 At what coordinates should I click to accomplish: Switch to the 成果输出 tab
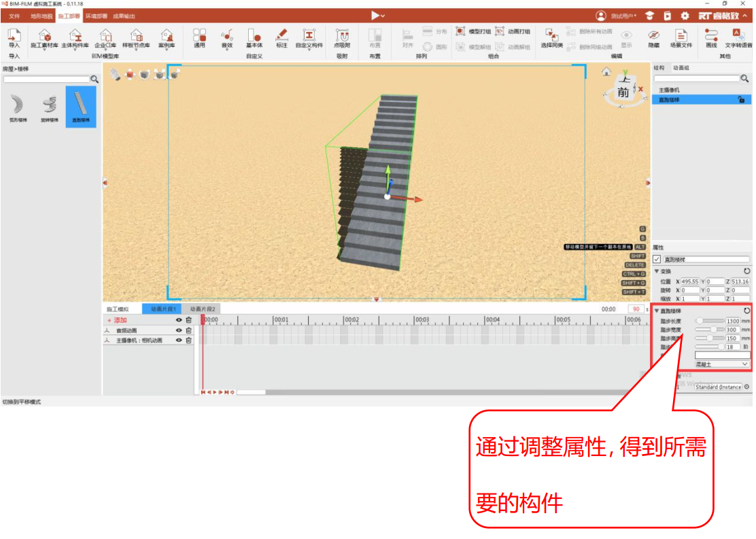point(124,16)
